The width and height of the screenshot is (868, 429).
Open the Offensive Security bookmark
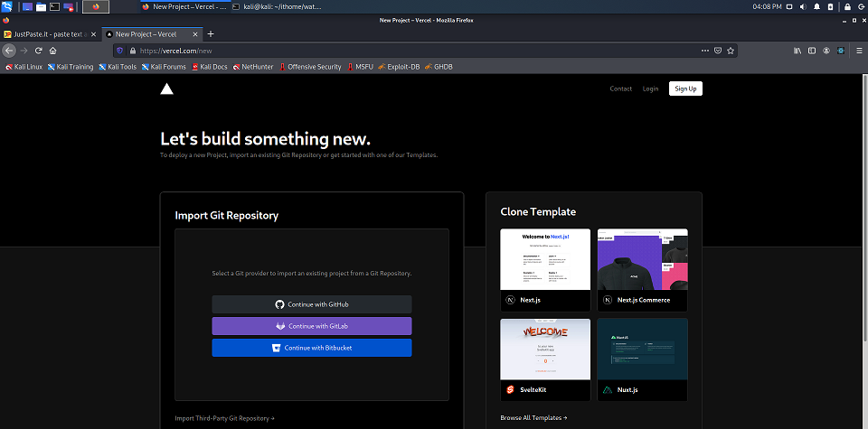coord(310,67)
